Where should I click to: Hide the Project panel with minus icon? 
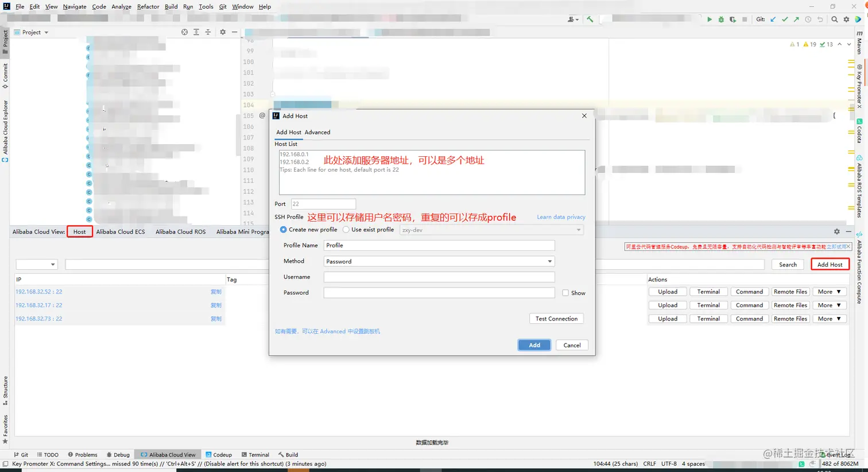(x=234, y=32)
